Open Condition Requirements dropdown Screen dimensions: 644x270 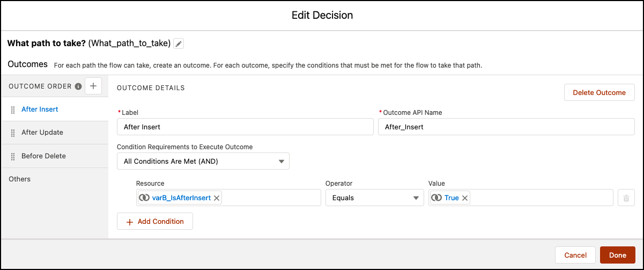click(203, 161)
